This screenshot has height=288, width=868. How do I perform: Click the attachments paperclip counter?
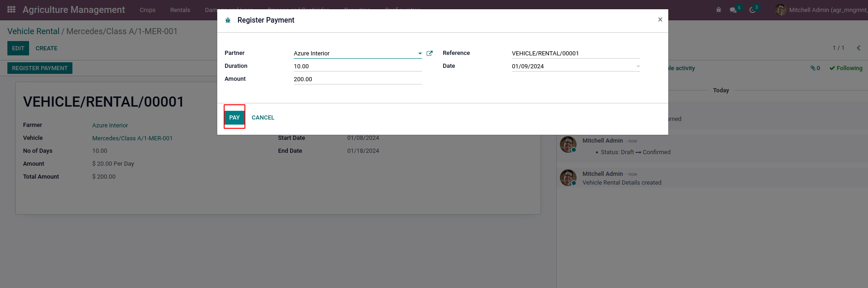click(815, 68)
